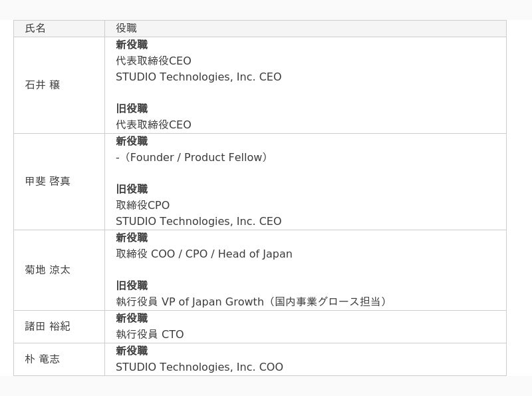
Task: Click 新役職 heading in 朴 竜志 row
Action: (x=132, y=351)
